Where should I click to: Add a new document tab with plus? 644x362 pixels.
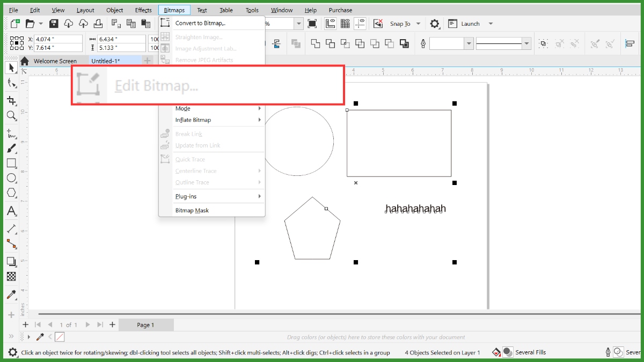148,61
